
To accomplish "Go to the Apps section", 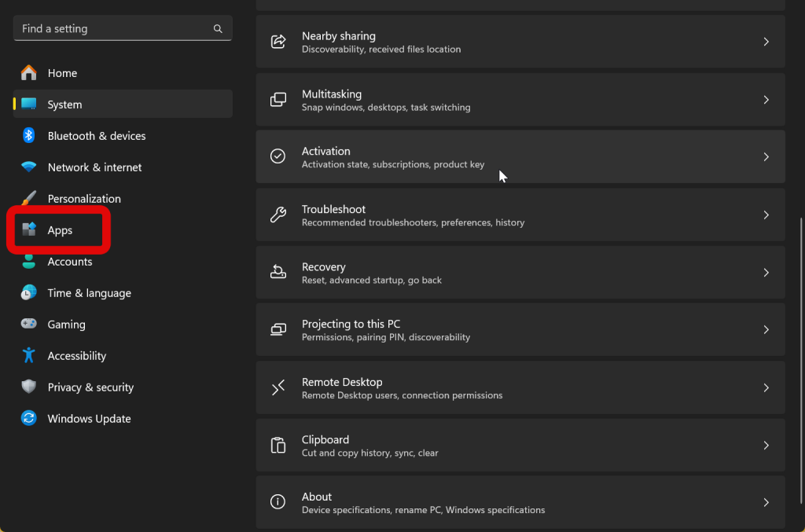I will coord(60,230).
